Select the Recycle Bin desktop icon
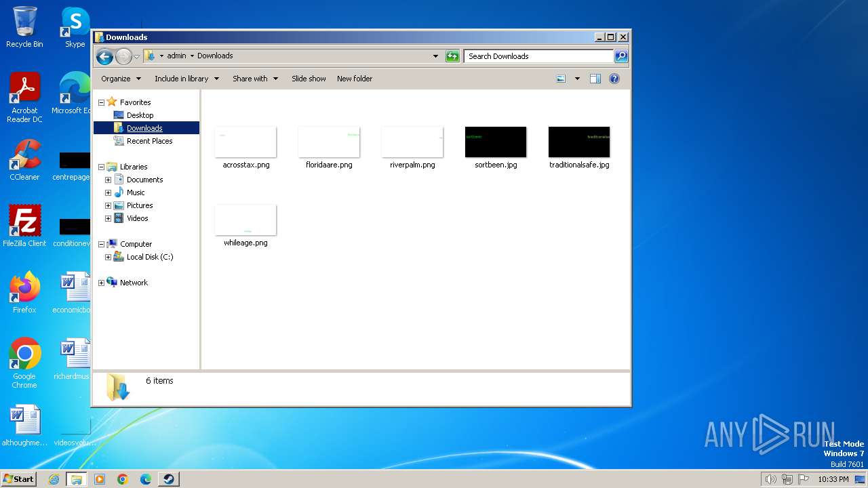Image resolution: width=868 pixels, height=488 pixels. [x=24, y=27]
